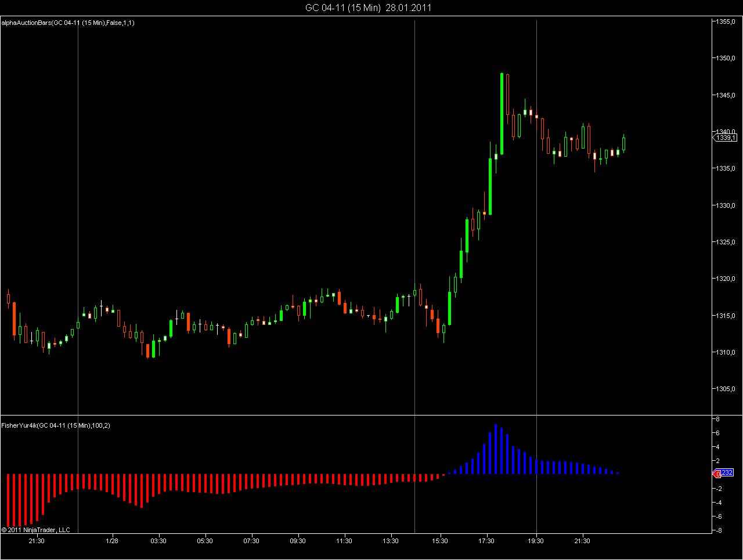
Task: Click the 03:30 time axis label
Action: 158,541
